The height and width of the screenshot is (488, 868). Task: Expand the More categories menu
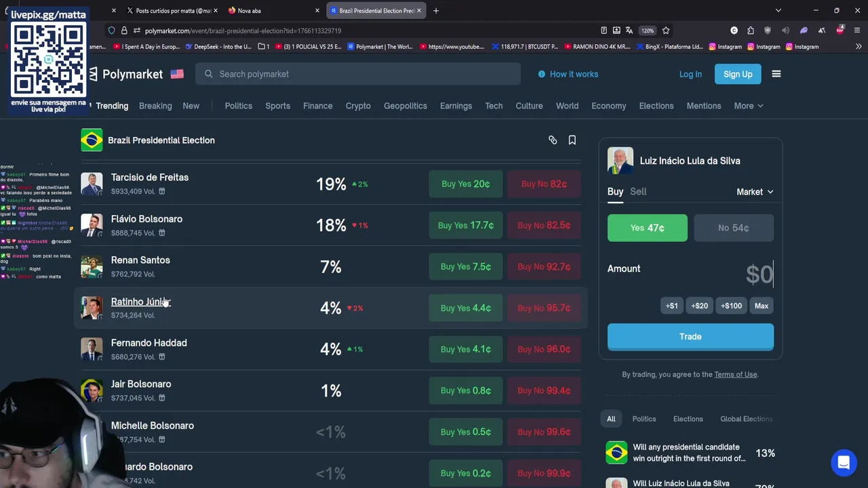pos(748,106)
